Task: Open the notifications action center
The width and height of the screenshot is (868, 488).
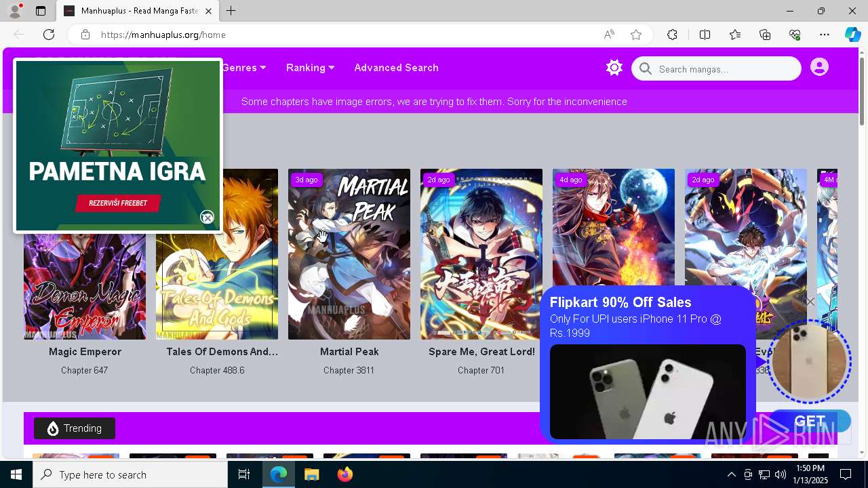Action: (846, 474)
